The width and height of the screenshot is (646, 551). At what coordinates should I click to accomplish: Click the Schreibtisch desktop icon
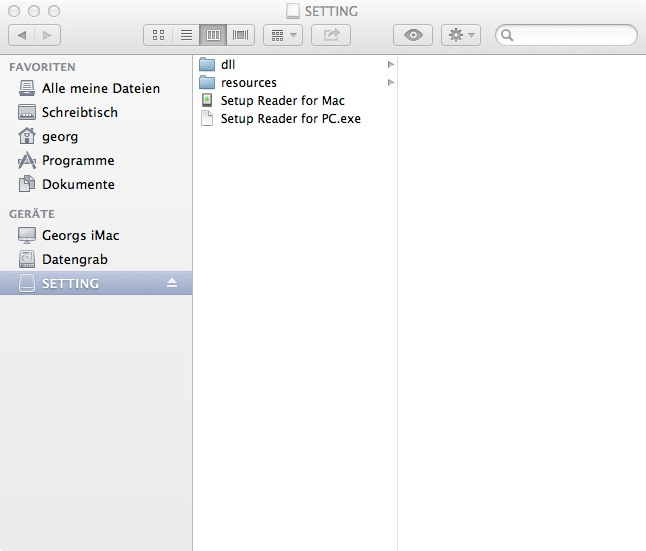pos(27,112)
